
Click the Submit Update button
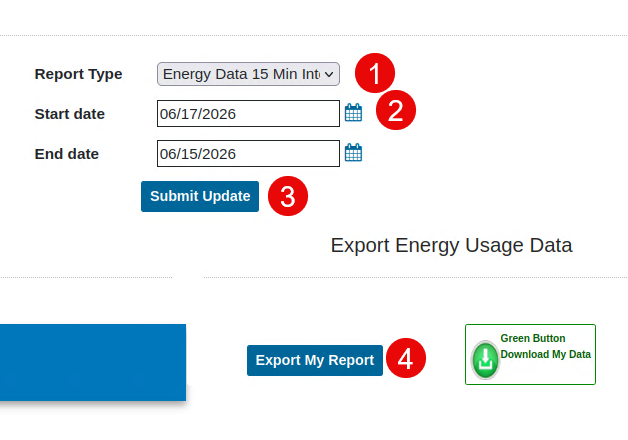click(x=200, y=196)
